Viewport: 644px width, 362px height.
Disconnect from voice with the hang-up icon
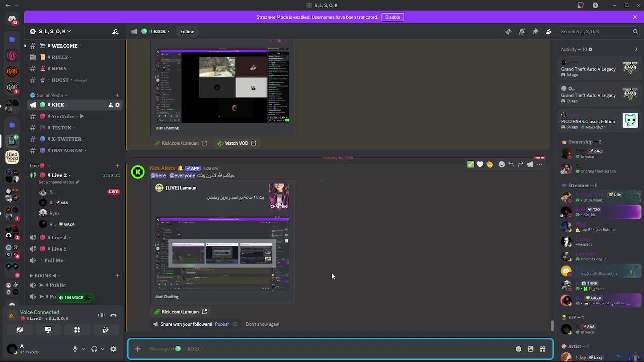click(113, 315)
